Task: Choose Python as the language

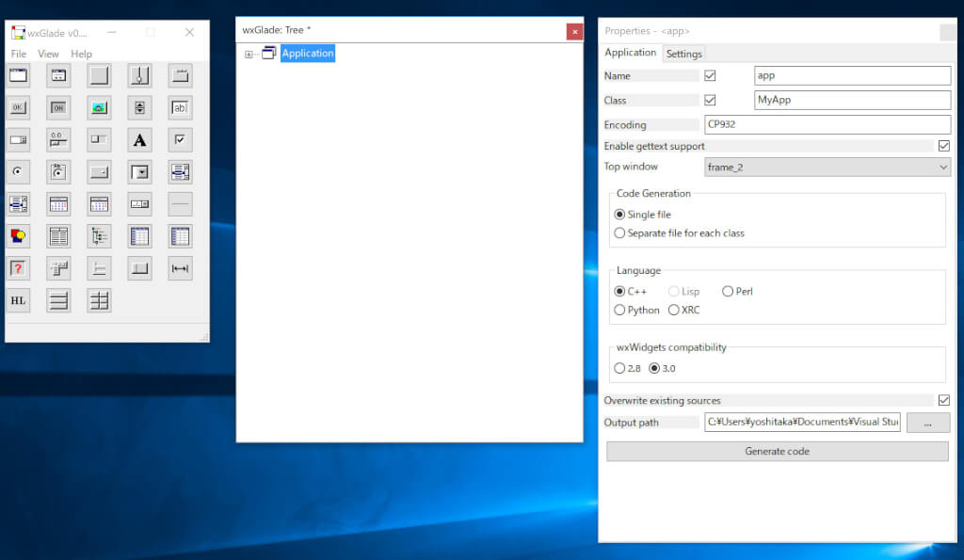Action: [x=619, y=310]
